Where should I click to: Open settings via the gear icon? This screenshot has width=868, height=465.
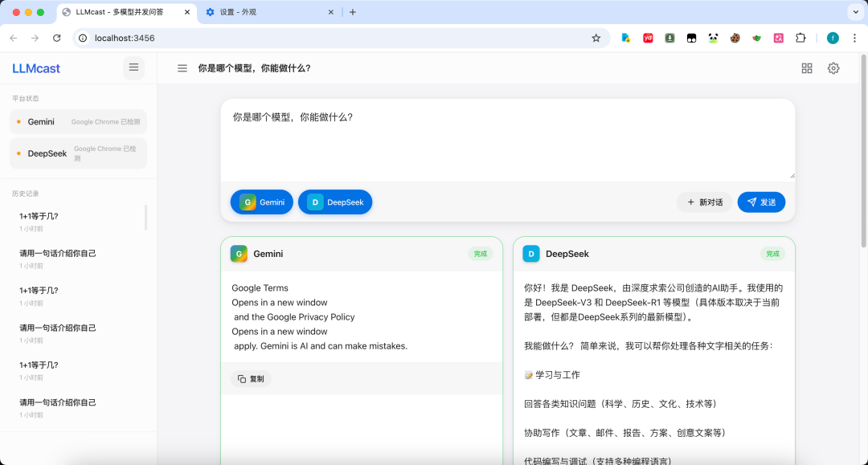click(x=833, y=68)
